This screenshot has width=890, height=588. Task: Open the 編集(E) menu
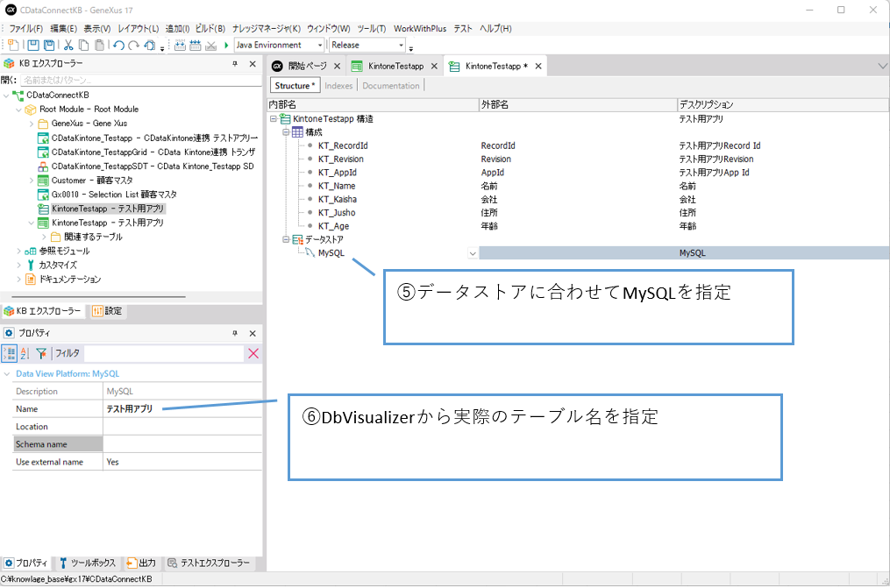[x=63, y=28]
